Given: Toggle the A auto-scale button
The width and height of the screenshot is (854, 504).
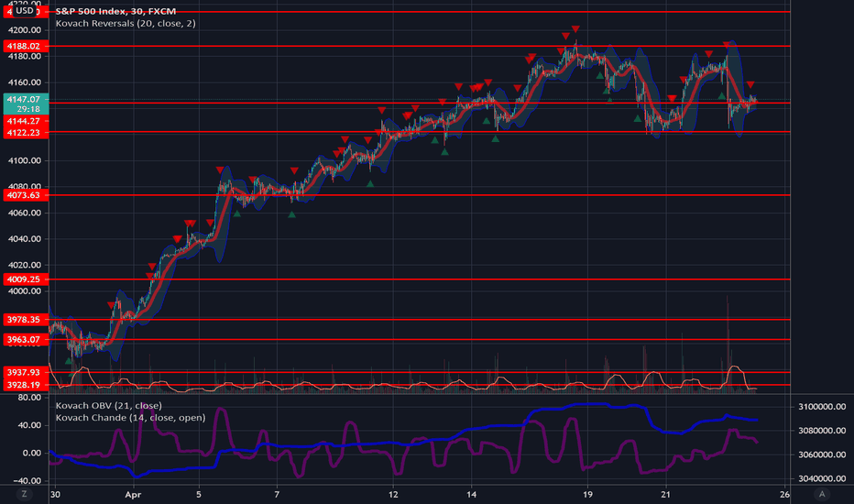Looking at the screenshot, I should click(x=822, y=494).
